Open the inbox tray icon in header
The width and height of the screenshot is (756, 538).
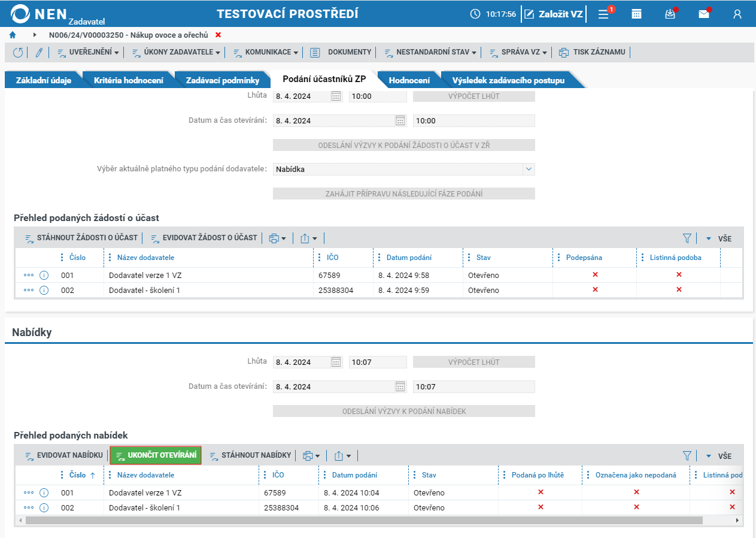click(670, 14)
